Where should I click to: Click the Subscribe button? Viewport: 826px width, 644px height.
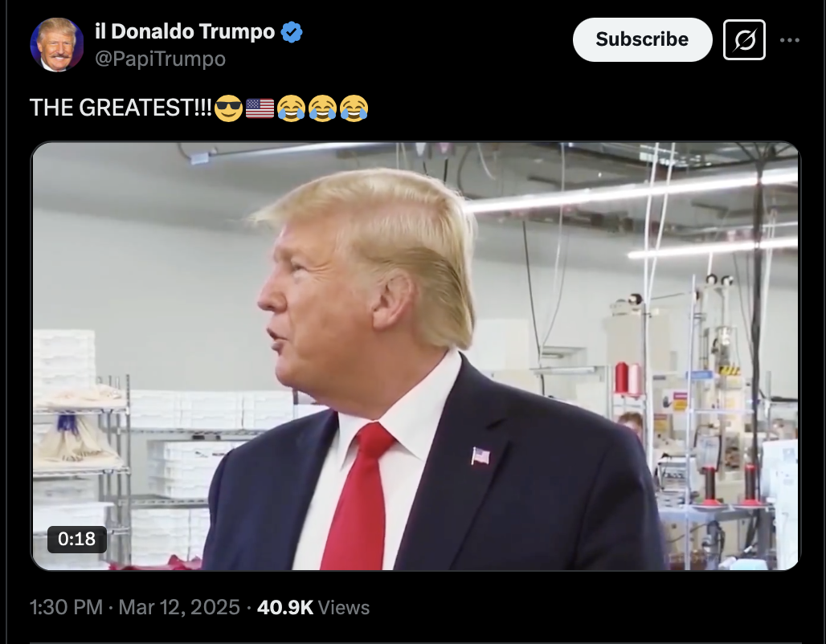[642, 39]
